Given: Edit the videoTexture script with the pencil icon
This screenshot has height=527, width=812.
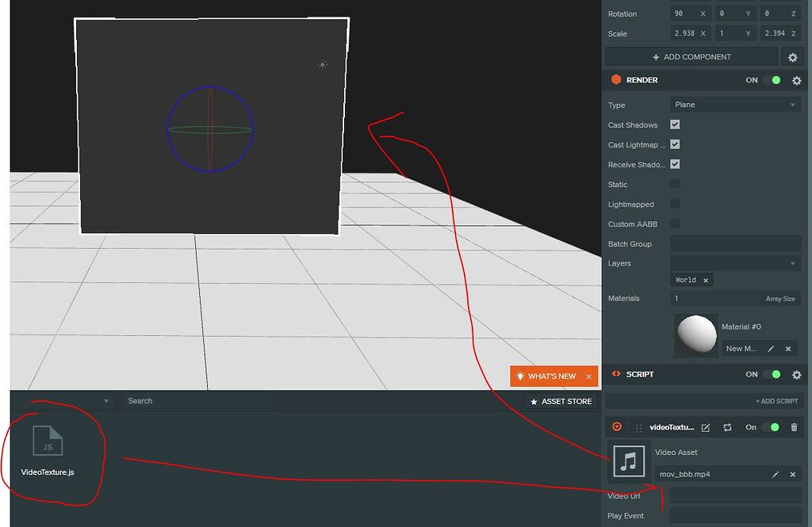Looking at the screenshot, I should tap(706, 426).
